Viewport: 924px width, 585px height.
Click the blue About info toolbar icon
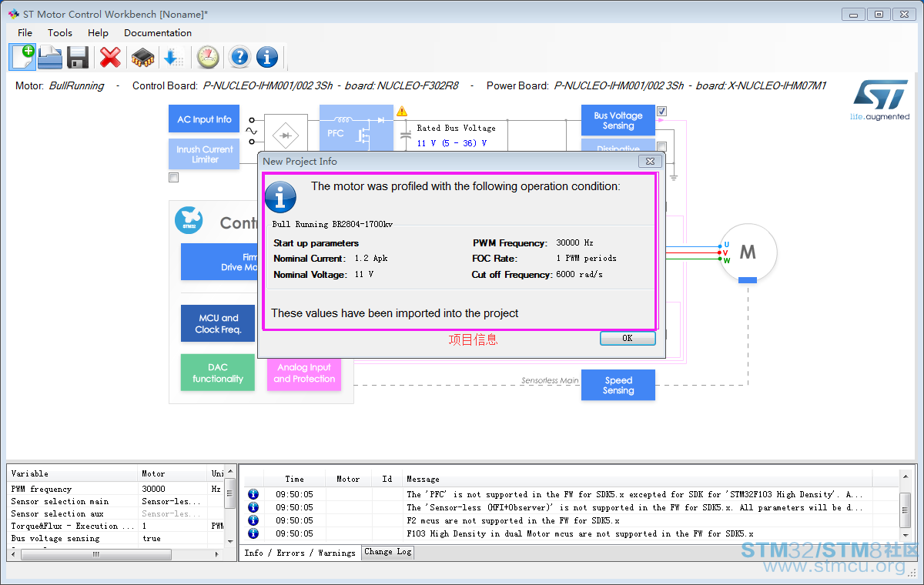coord(267,57)
